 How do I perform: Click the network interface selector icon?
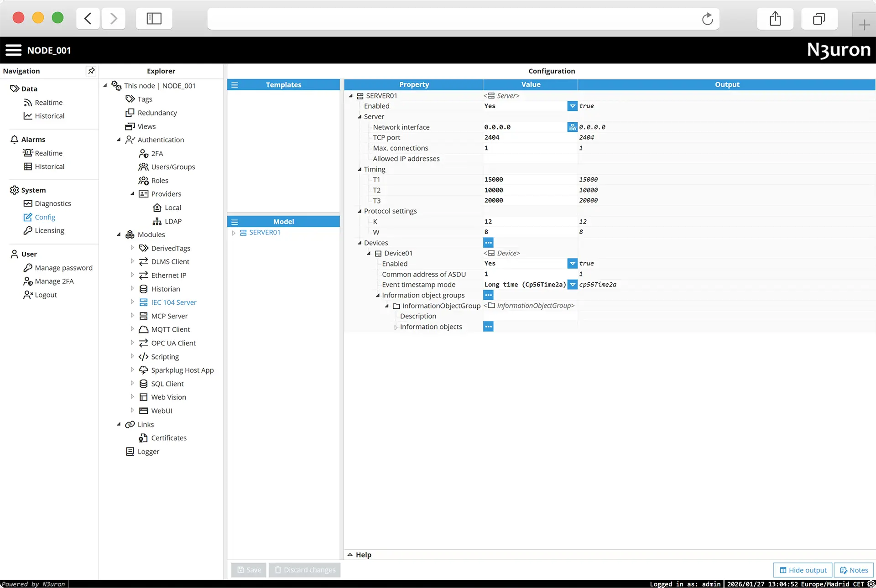572,127
